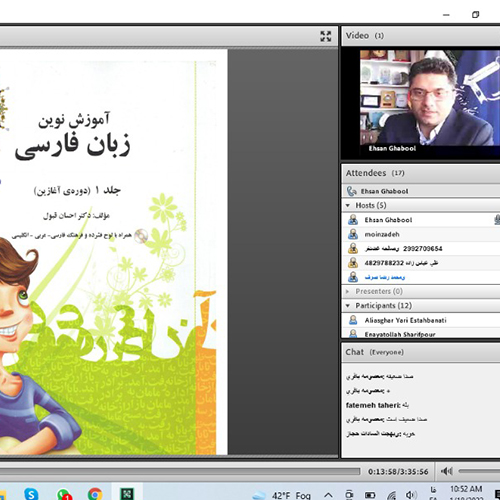
Task: Click the 0:13:58/3:35:56 playback time display
Action: (398, 472)
